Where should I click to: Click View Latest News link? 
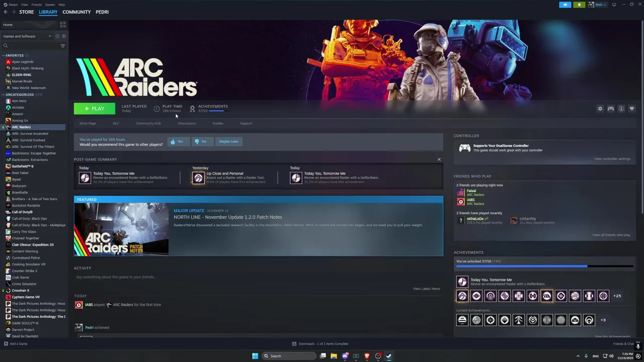point(426,289)
